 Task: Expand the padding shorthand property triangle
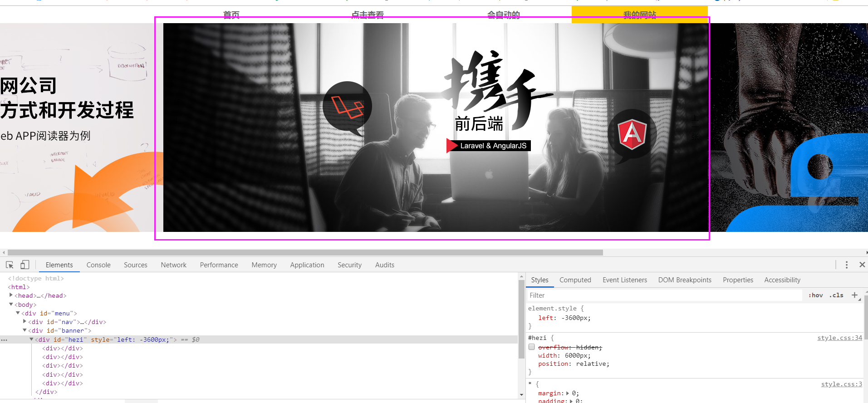[x=571, y=401]
